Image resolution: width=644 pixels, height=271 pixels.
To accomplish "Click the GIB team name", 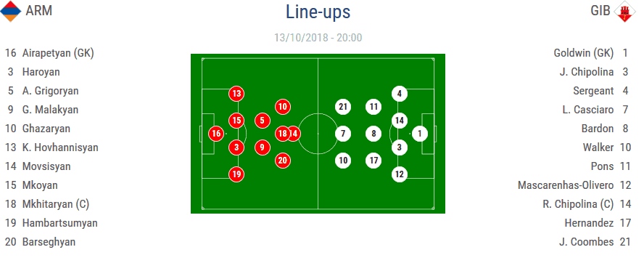I will [x=600, y=11].
